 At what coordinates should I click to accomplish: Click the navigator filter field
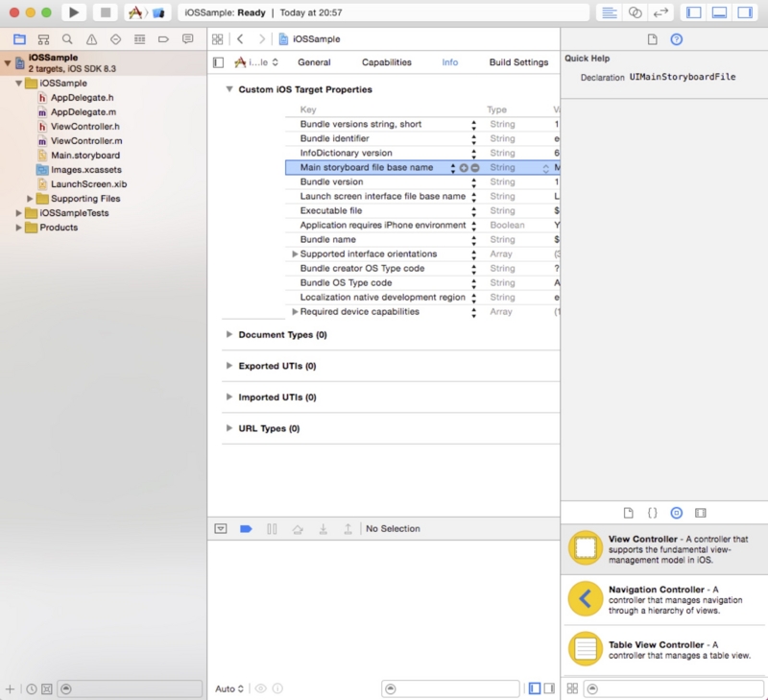tap(130, 688)
